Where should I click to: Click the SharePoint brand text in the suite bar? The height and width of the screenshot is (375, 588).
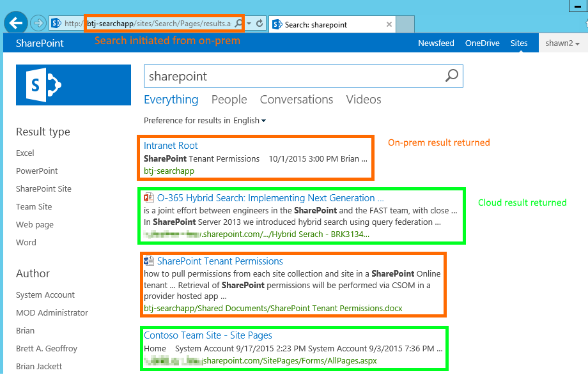[40, 43]
